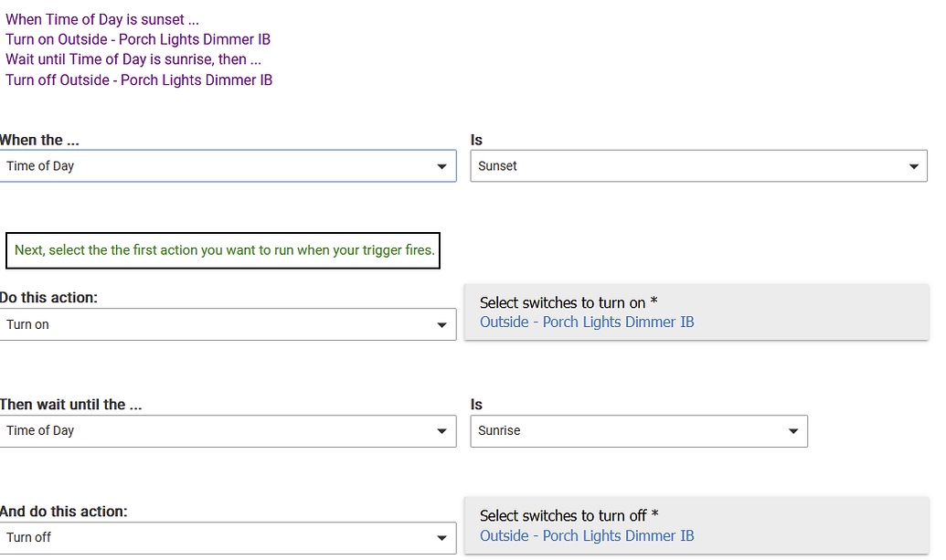Click the arrow icon on the Turn on dropdown
Image resolution: width=946 pixels, height=560 pixels.
(441, 325)
